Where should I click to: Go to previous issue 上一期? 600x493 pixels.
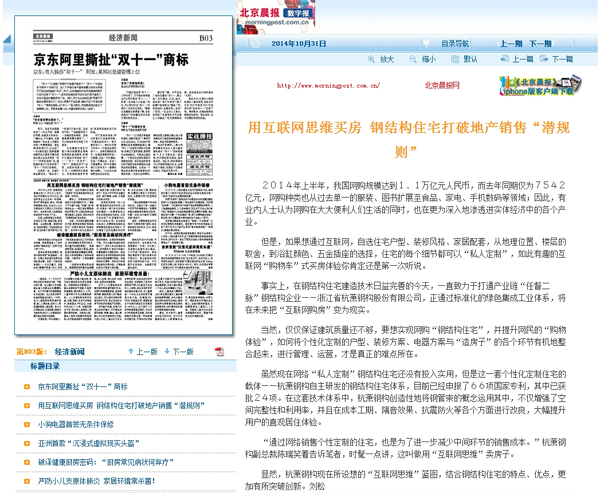510,45
